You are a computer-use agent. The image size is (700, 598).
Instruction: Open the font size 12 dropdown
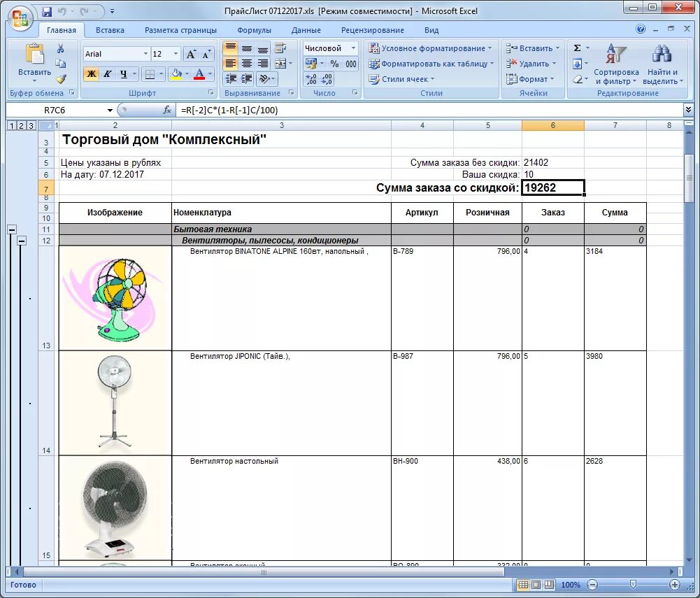[x=176, y=54]
